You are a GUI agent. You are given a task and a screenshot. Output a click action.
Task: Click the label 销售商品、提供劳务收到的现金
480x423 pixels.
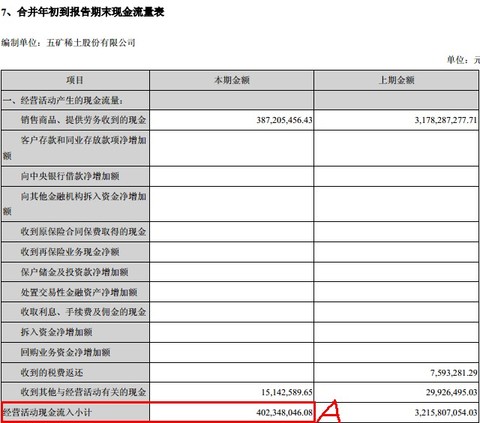(x=83, y=120)
